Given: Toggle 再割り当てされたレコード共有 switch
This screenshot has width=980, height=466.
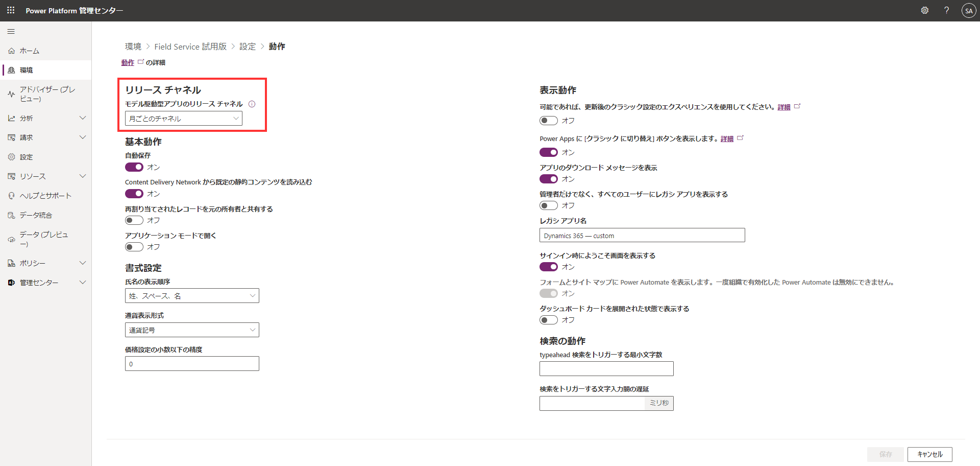Looking at the screenshot, I should [134, 220].
